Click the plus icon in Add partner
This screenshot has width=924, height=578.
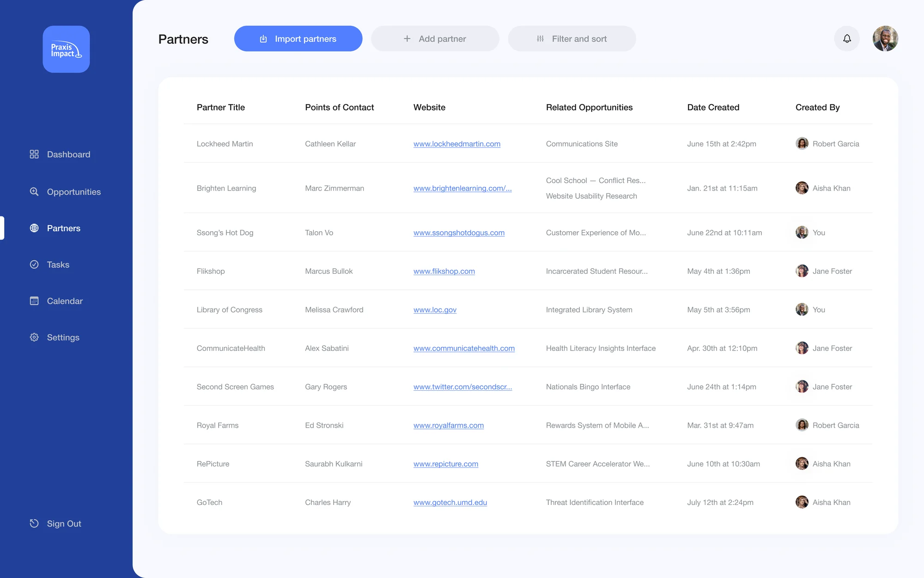pyautogui.click(x=407, y=39)
